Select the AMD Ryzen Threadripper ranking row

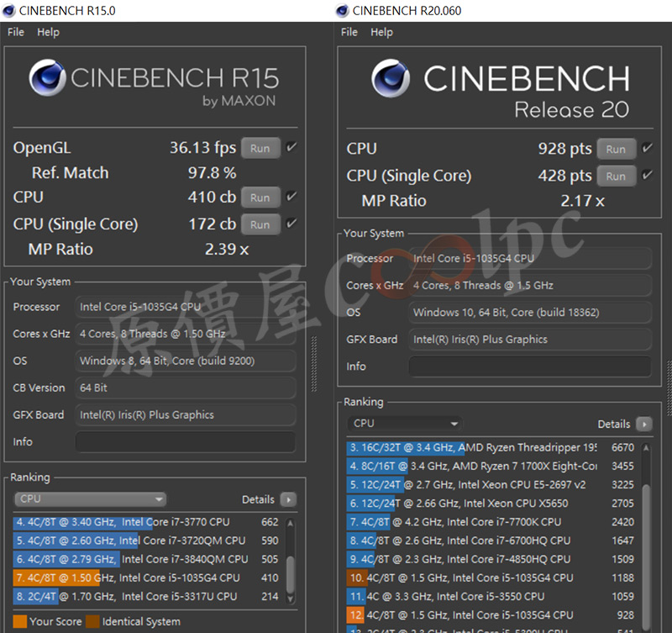[491, 447]
